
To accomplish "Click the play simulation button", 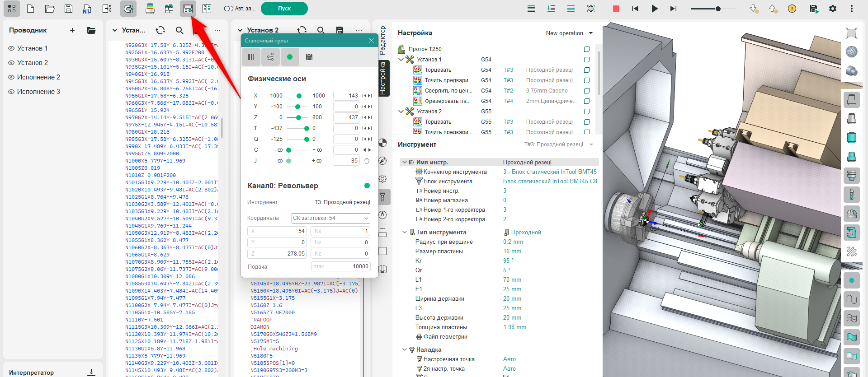I will tap(654, 9).
